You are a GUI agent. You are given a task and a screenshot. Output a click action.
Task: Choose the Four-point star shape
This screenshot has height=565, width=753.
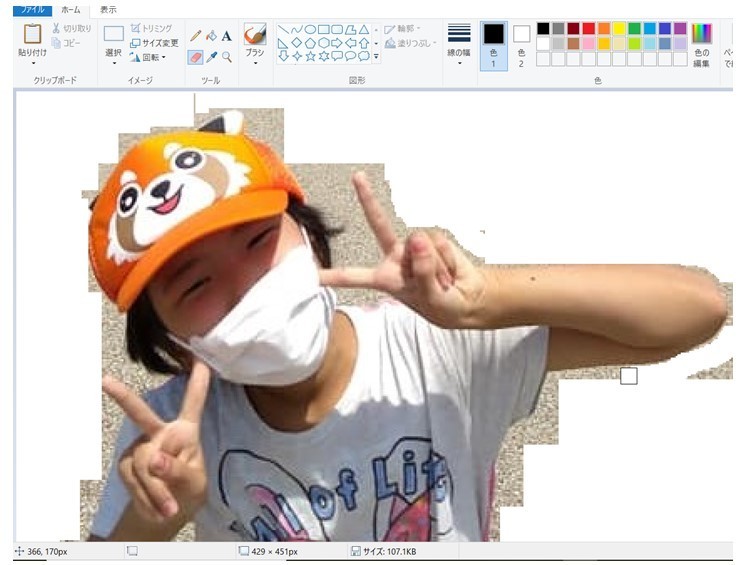tap(297, 56)
